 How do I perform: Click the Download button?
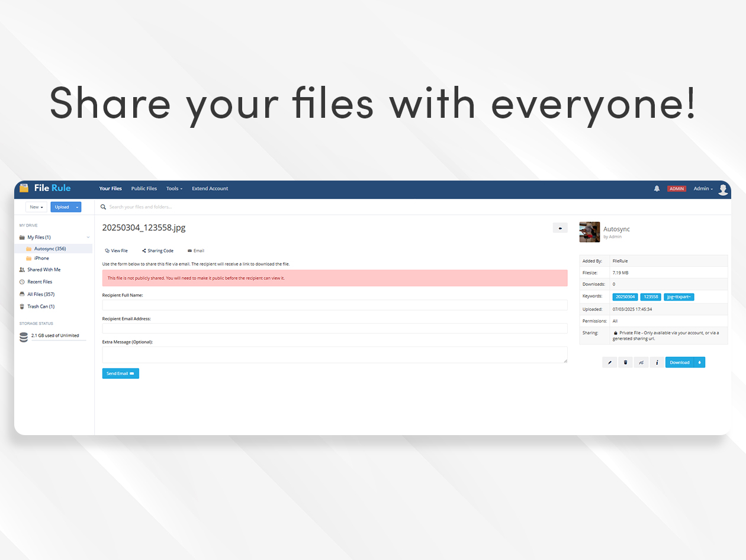(680, 362)
